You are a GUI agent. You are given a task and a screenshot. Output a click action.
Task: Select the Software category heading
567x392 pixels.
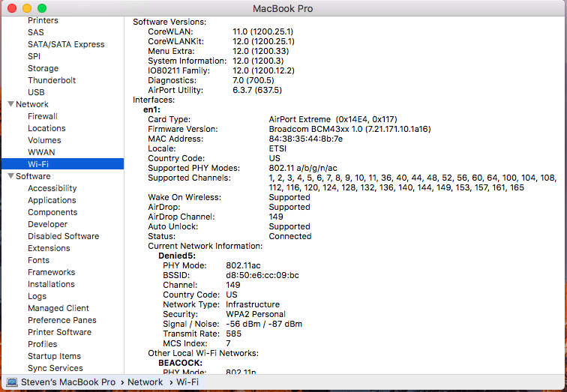point(33,176)
